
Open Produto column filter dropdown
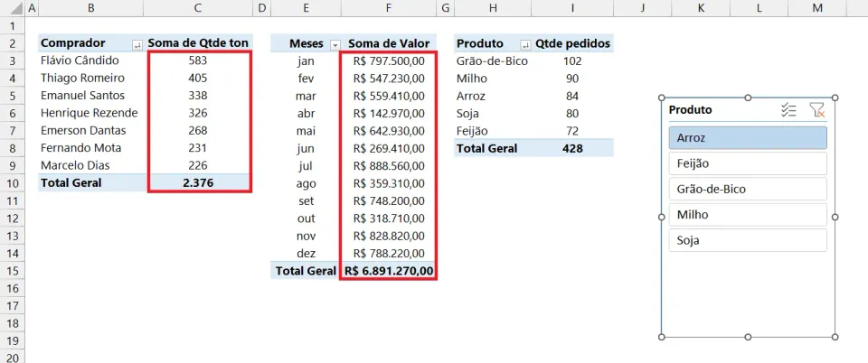pos(525,45)
